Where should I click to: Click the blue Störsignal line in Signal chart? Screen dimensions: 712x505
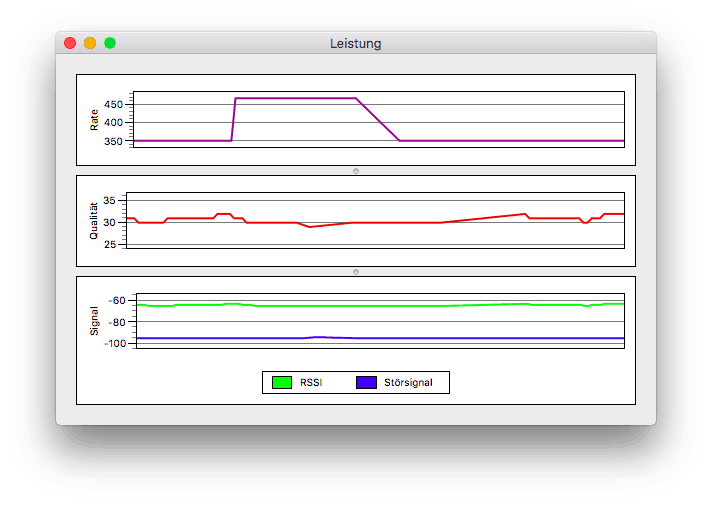tap(450, 338)
